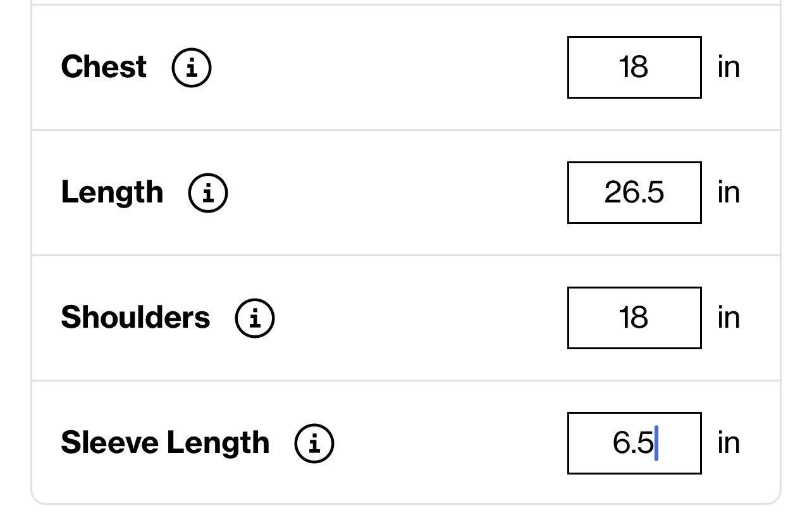Click the number 18 in the Shoulders box
The image size is (812, 515).
[634, 318]
